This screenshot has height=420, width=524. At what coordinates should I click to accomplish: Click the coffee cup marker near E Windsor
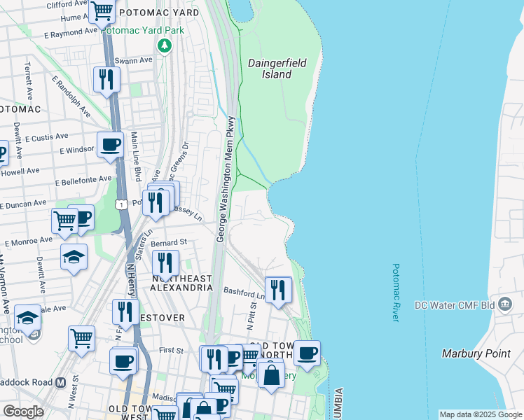110,147
